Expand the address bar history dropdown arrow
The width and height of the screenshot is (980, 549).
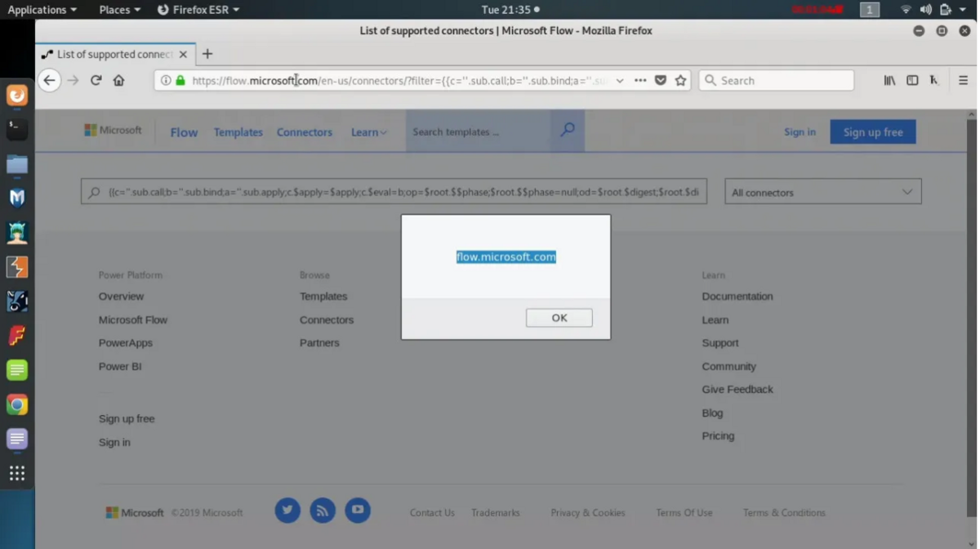pyautogui.click(x=620, y=79)
